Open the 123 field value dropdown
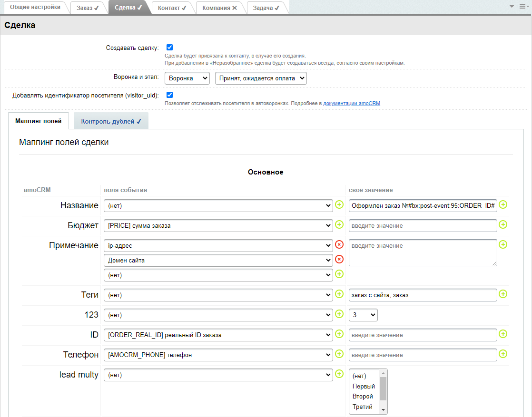 pos(363,315)
